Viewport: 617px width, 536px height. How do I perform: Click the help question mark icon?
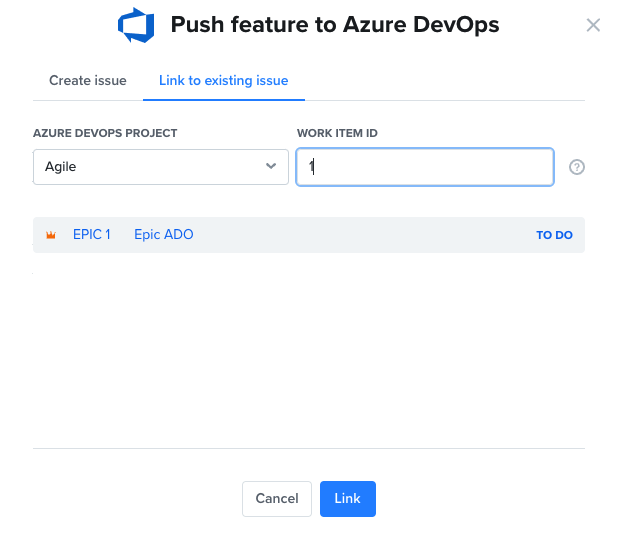coord(576,167)
